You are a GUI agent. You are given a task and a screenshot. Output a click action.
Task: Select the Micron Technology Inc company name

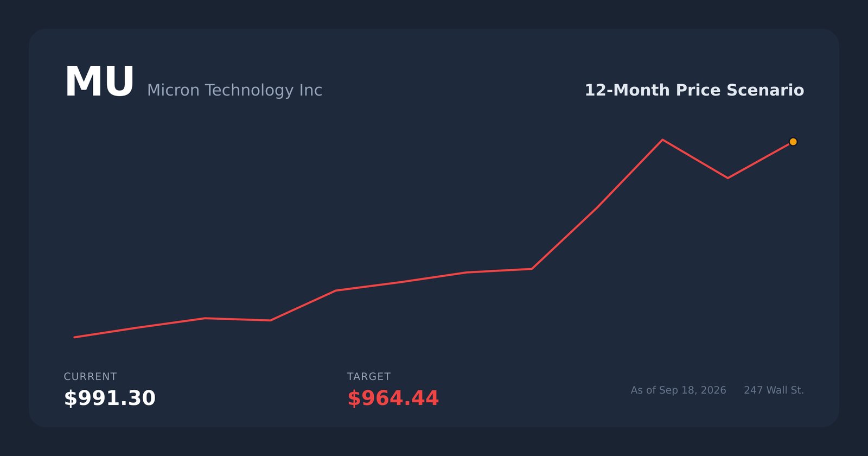234,90
